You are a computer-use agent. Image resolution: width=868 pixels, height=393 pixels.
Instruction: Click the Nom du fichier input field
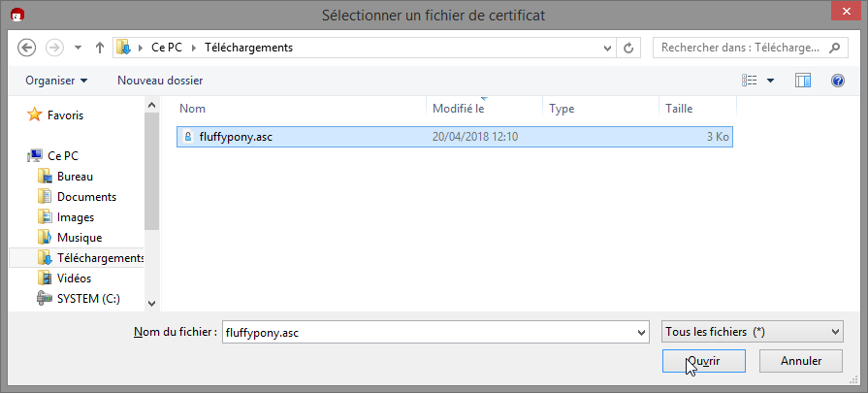pos(435,333)
